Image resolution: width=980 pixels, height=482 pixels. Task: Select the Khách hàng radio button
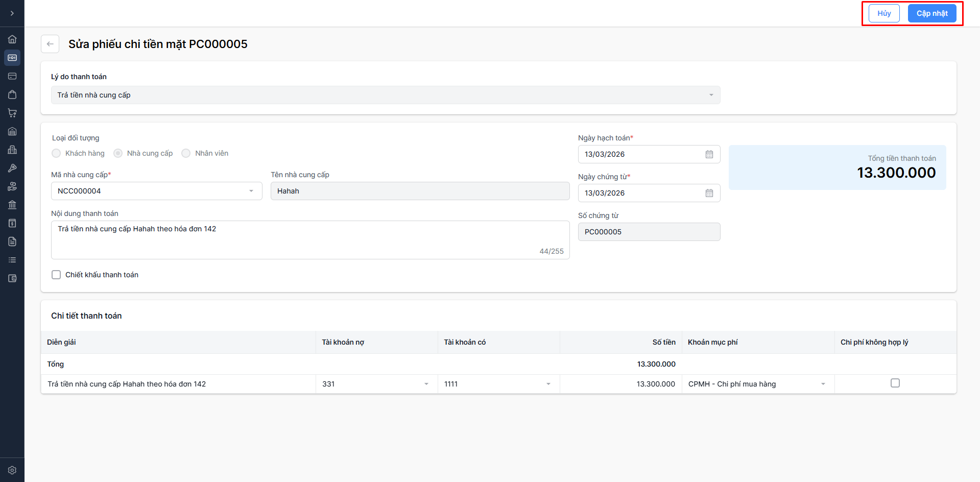point(56,153)
